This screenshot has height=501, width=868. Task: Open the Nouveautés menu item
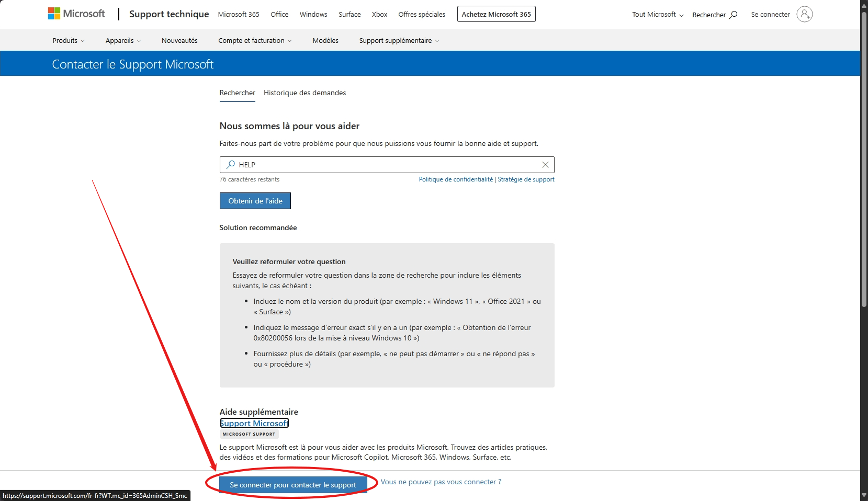tap(179, 40)
